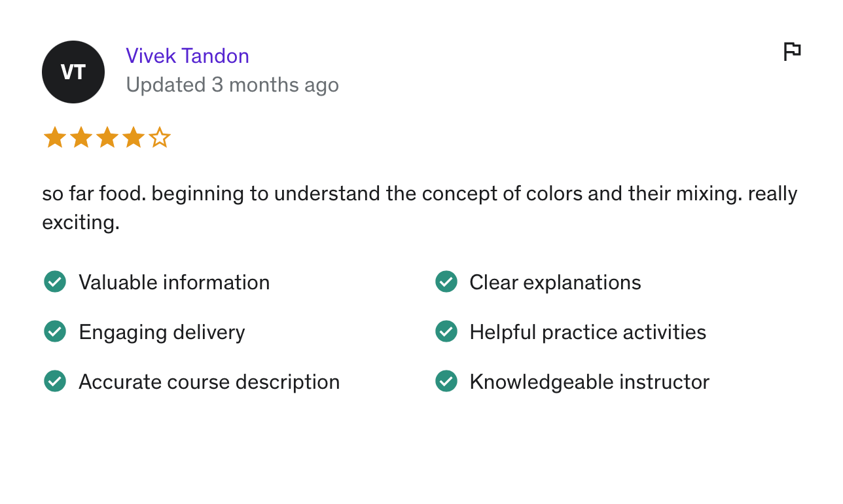Screen dimensions: 843x504
Task: Open Vivek Tandon's profile link
Action: [x=187, y=56]
